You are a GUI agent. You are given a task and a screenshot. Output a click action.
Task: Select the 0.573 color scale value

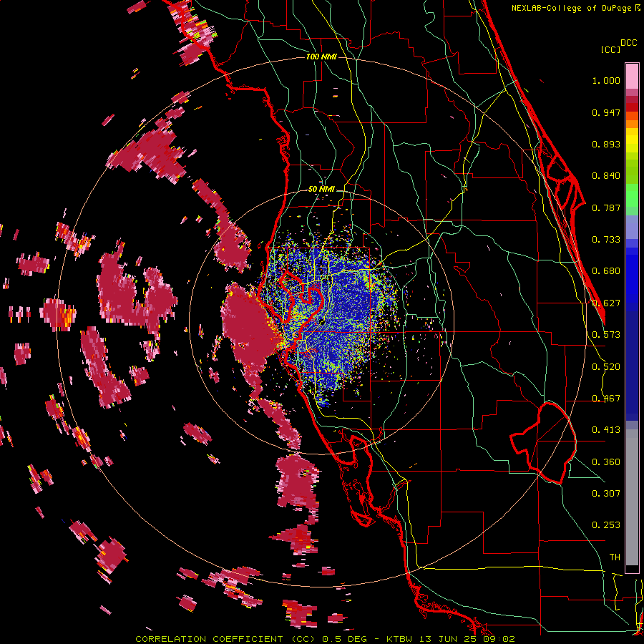pyautogui.click(x=606, y=335)
